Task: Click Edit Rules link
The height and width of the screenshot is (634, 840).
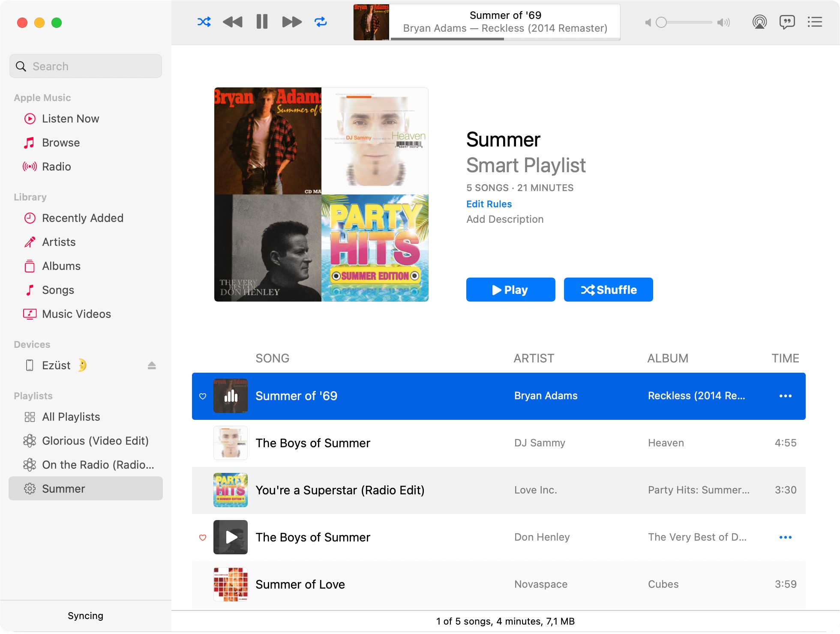Action: pos(489,204)
